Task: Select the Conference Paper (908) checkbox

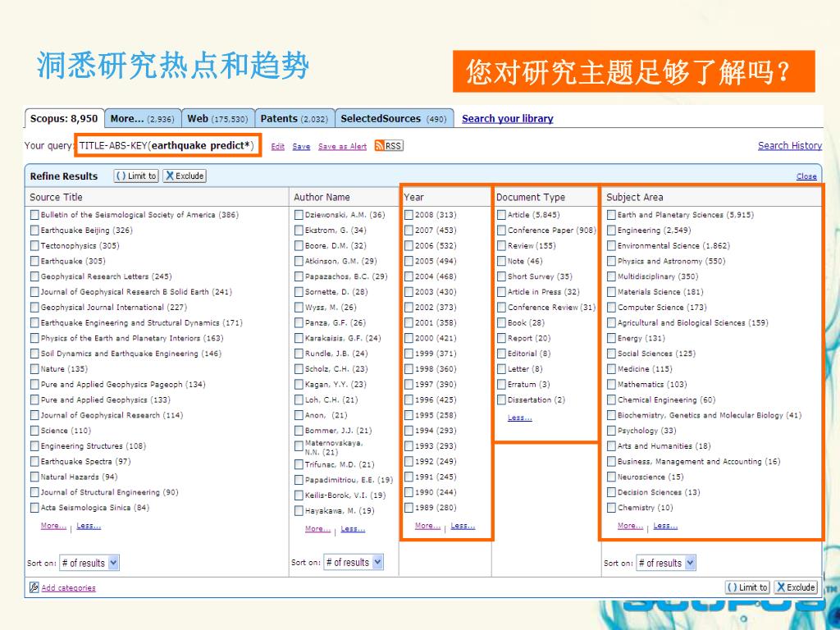Action: (x=501, y=231)
